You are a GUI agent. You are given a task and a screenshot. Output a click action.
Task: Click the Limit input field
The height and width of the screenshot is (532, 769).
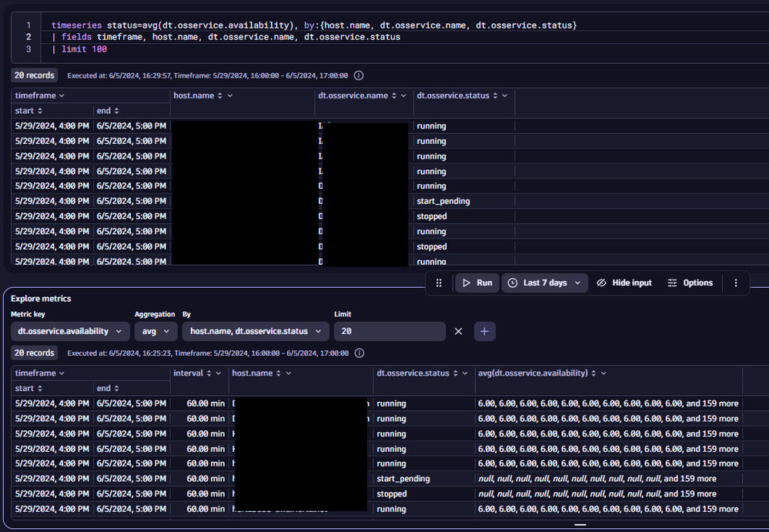click(389, 331)
